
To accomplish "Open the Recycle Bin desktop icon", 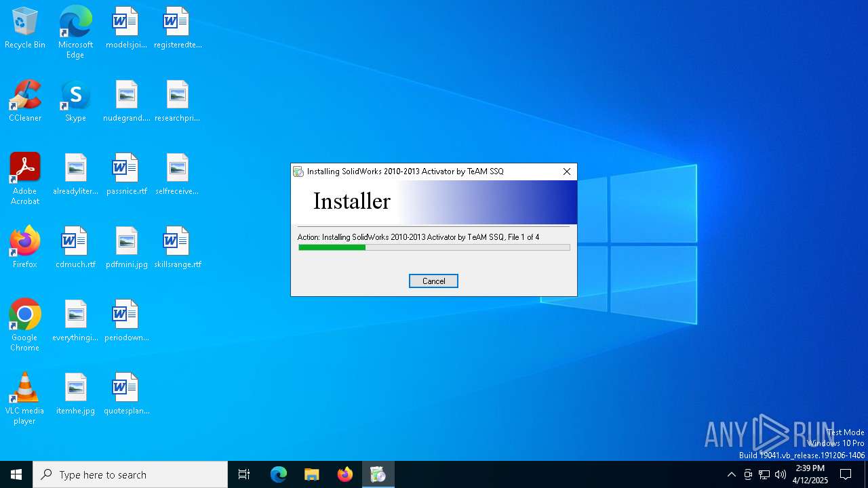I will 25,28.
